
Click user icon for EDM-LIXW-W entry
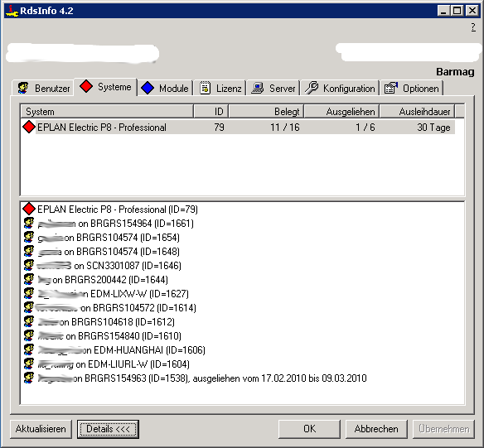point(29,293)
